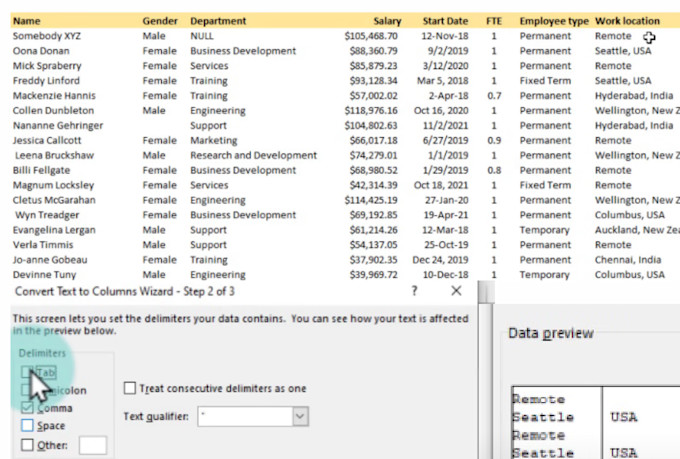Click the cell Oona Donan

click(x=41, y=51)
